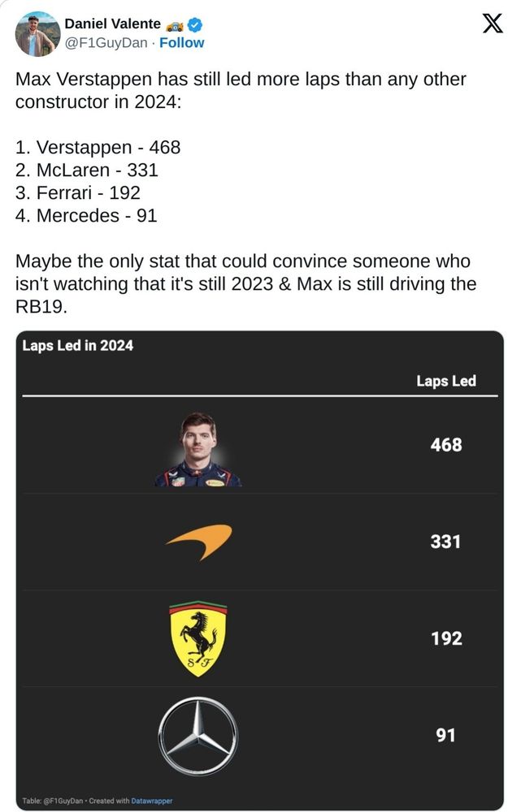
Task: Click the Laps Led in 2024 title
Action: coord(78,345)
